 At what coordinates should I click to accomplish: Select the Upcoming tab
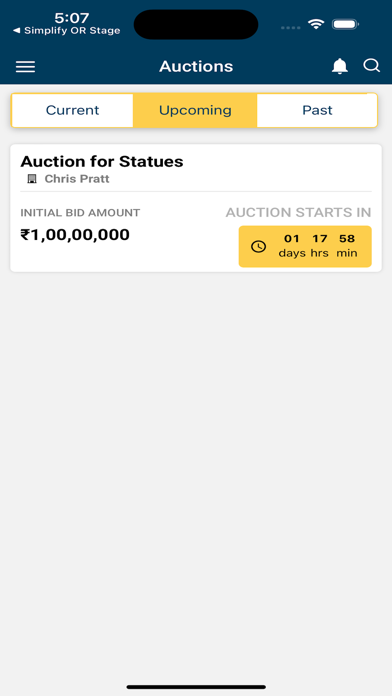[195, 110]
